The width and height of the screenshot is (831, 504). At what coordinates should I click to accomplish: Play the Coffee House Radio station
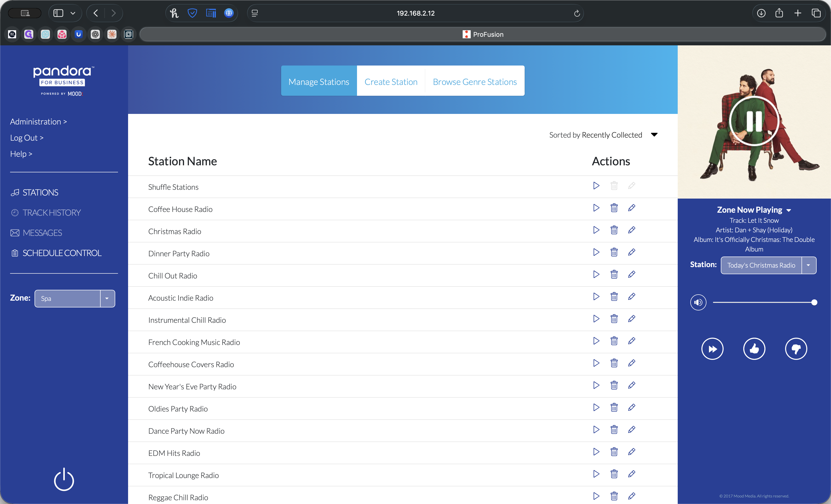click(596, 208)
